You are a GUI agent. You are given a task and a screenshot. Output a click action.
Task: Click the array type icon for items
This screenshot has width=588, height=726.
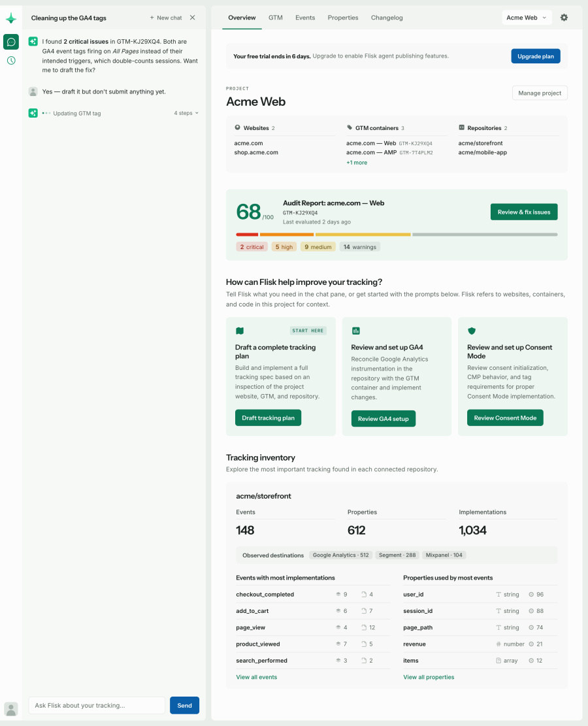click(498, 661)
